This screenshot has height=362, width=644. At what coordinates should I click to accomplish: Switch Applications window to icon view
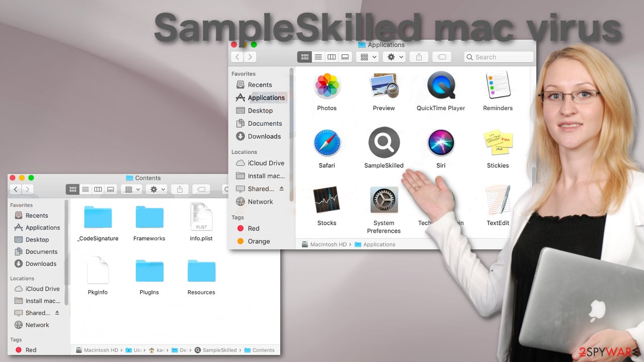(x=304, y=57)
